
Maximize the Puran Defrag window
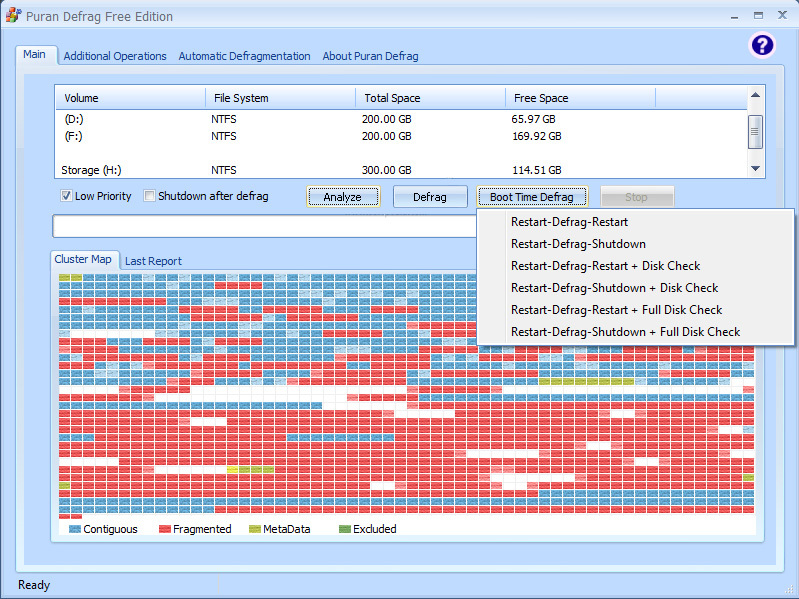[x=759, y=16]
